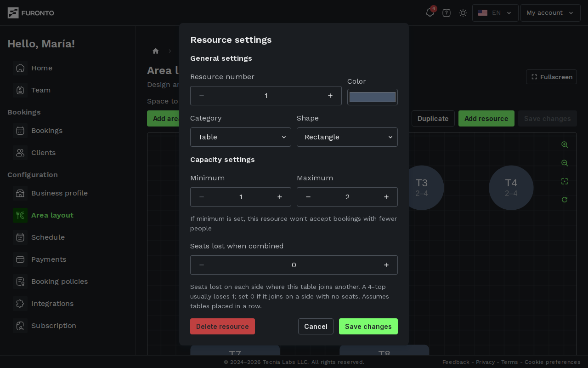Increase the resource number

(330, 96)
